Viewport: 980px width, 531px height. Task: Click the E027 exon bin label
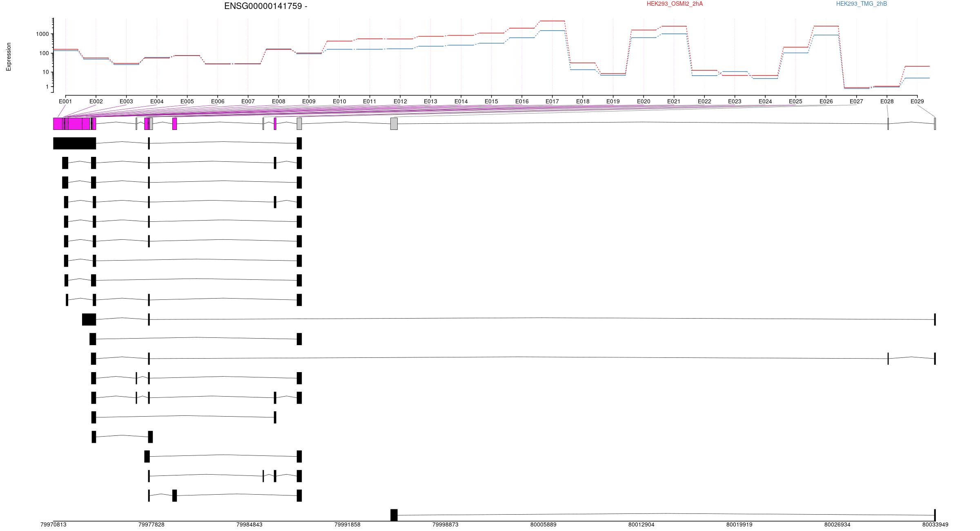[856, 101]
